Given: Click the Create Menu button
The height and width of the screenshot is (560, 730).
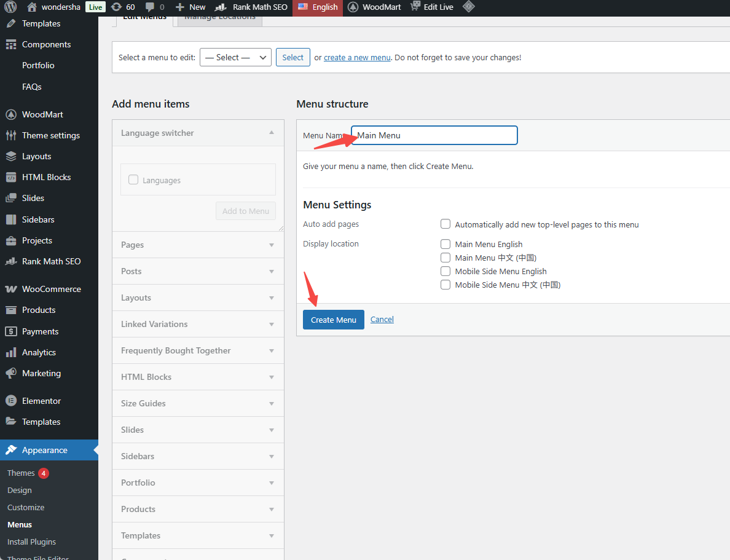Looking at the screenshot, I should [x=333, y=319].
